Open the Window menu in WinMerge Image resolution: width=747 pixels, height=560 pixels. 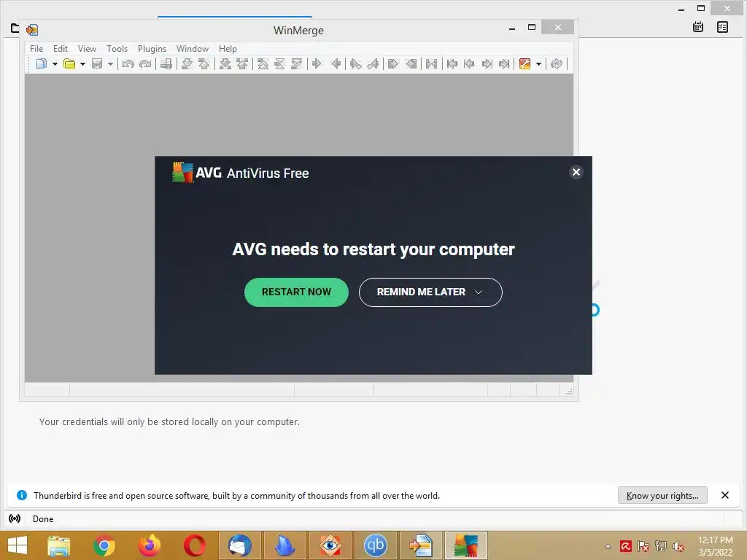coord(193,49)
